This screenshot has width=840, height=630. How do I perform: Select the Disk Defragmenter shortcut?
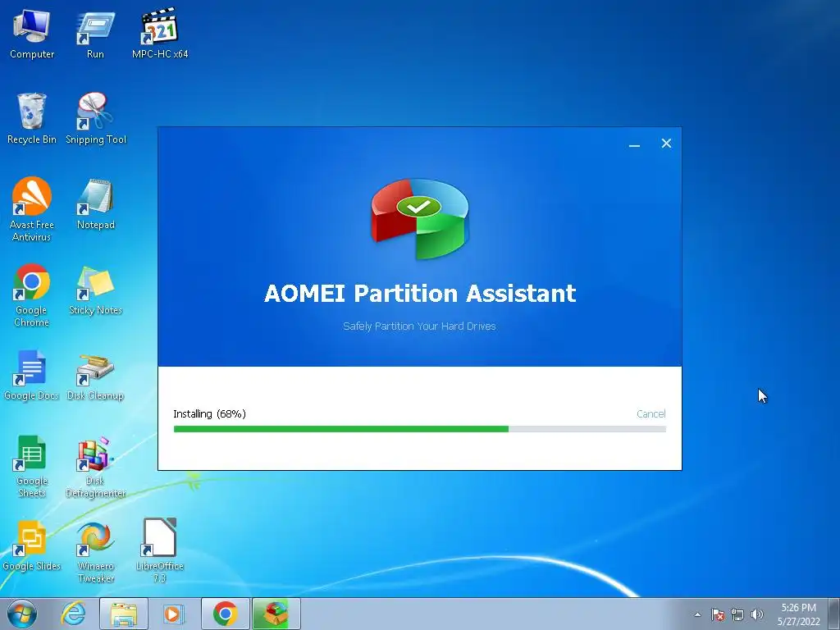click(x=95, y=468)
